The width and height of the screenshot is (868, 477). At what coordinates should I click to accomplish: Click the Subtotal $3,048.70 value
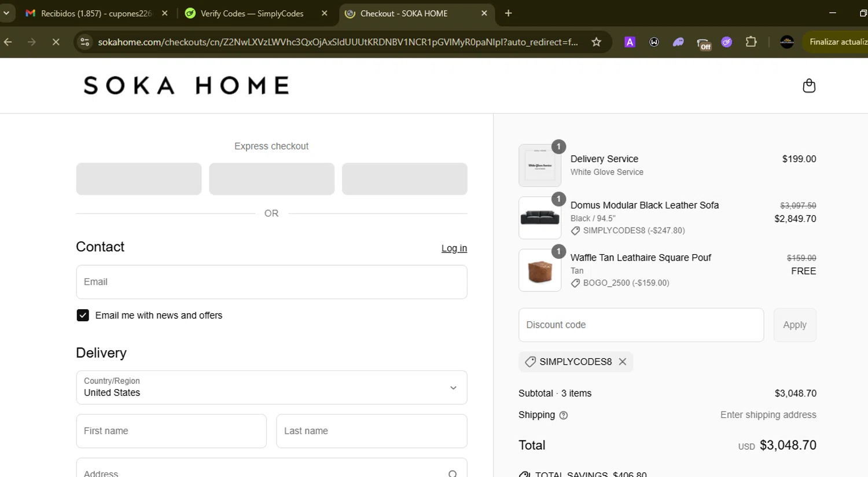pos(796,393)
